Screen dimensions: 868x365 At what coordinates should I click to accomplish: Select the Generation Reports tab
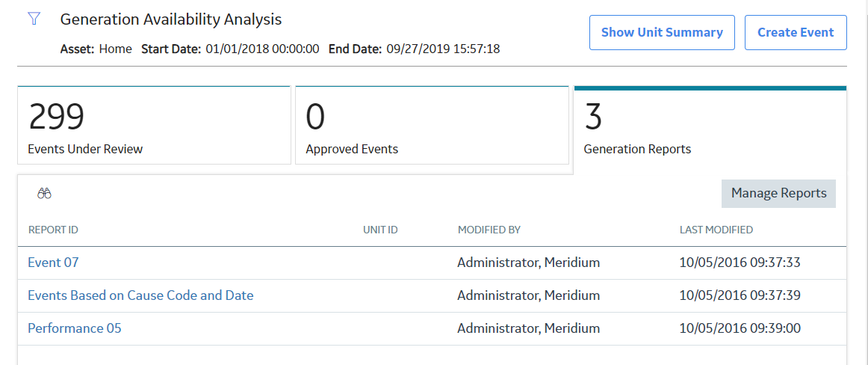[x=710, y=130]
